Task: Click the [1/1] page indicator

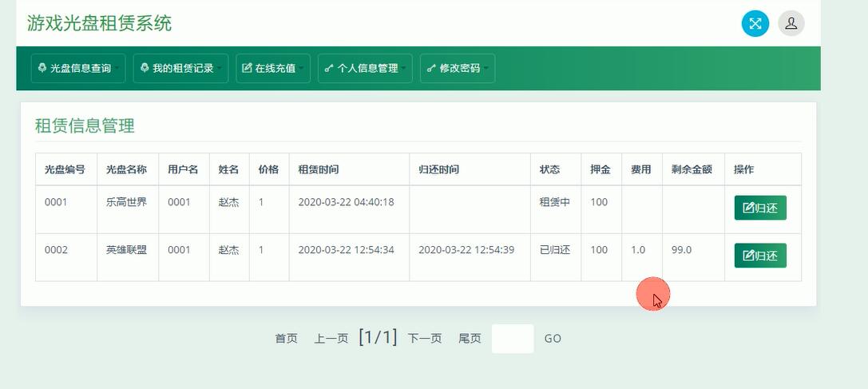Action: tap(378, 337)
